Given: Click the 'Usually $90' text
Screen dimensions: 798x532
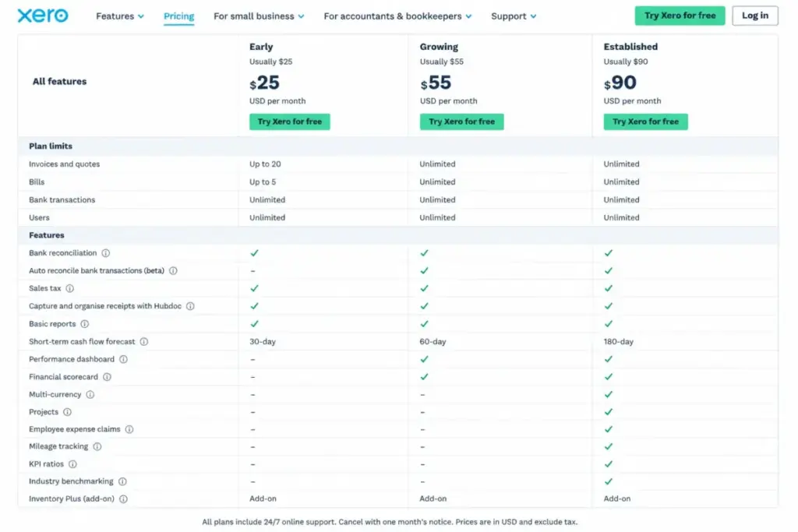Looking at the screenshot, I should 626,62.
